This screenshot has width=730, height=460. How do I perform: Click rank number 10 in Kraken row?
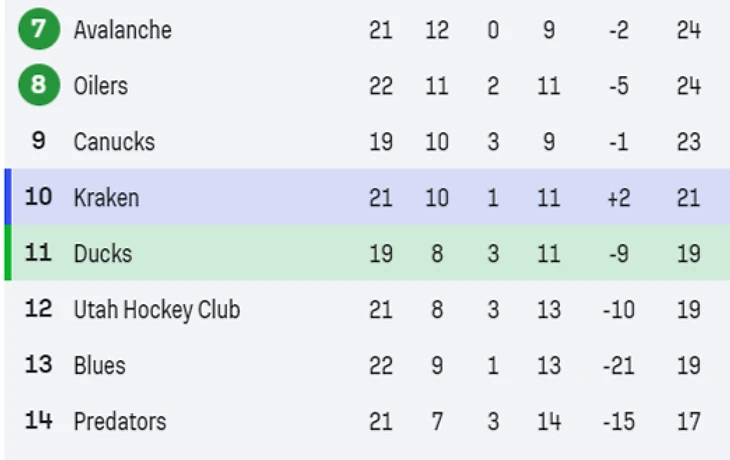point(38,197)
